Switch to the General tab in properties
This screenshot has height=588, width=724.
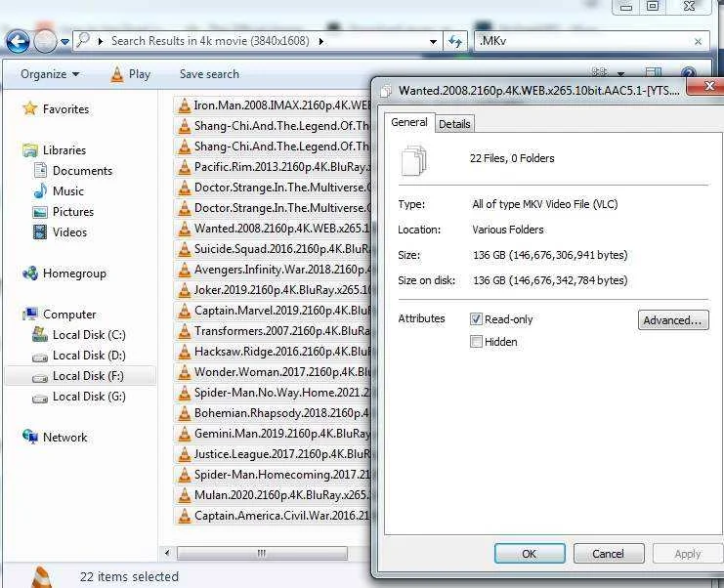[409, 123]
